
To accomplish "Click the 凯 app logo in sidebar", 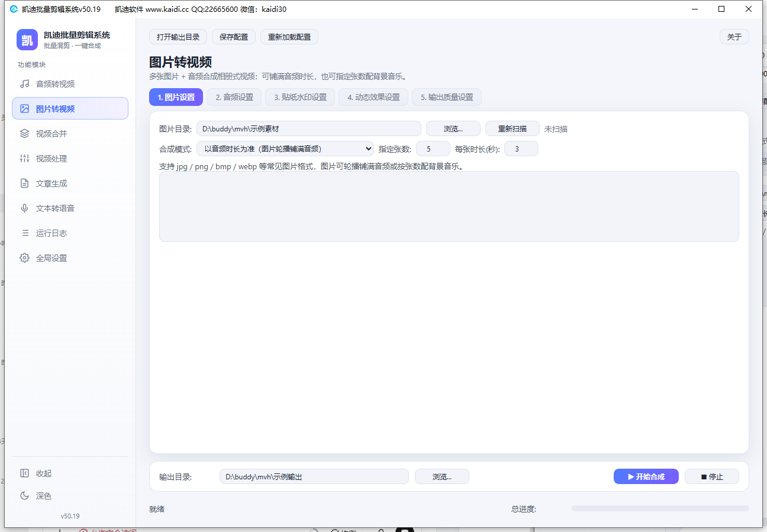I will click(27, 40).
